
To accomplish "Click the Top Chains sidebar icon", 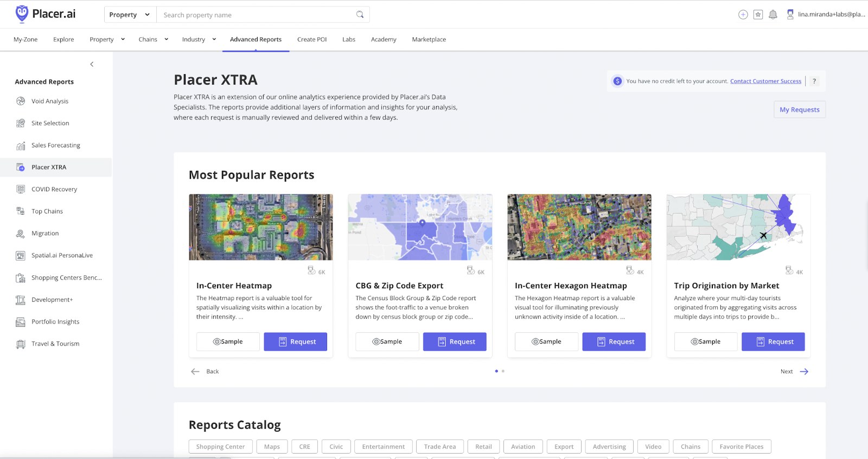I will [x=21, y=211].
